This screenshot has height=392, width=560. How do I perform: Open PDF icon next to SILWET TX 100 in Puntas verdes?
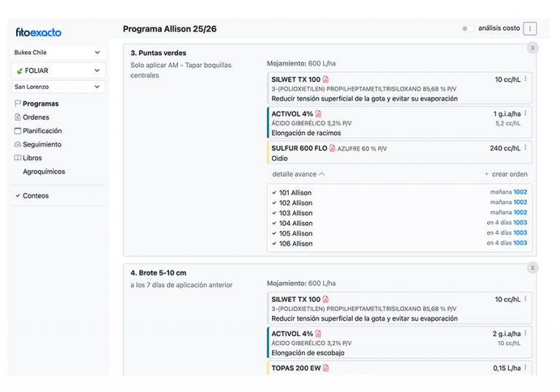(326, 79)
